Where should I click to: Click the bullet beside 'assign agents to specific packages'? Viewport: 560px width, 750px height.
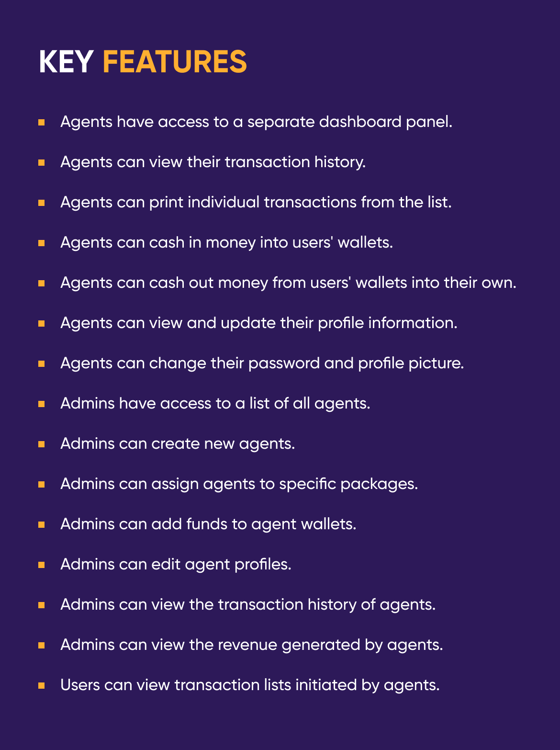click(42, 485)
